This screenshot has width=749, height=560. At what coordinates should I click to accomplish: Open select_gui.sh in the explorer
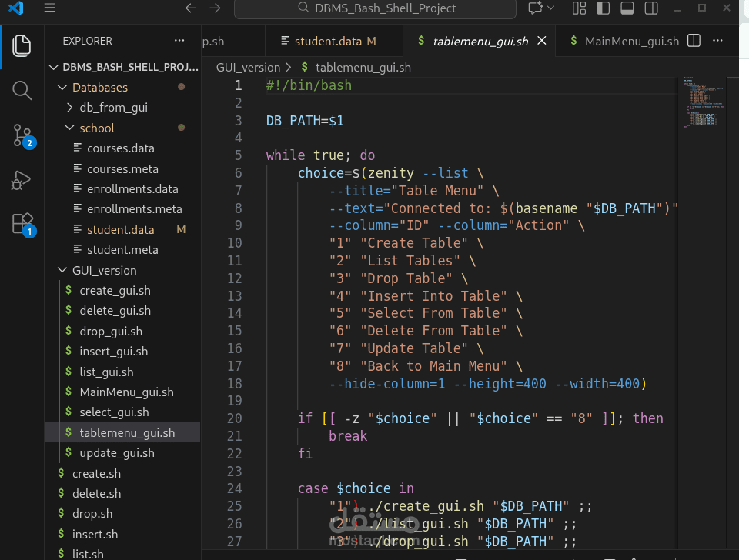[114, 412]
